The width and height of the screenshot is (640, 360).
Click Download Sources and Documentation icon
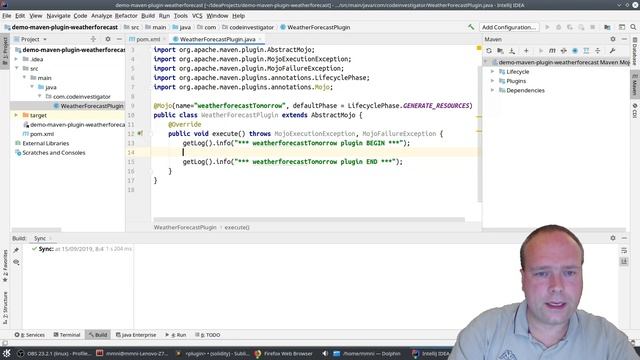pyautogui.click(x=512, y=51)
